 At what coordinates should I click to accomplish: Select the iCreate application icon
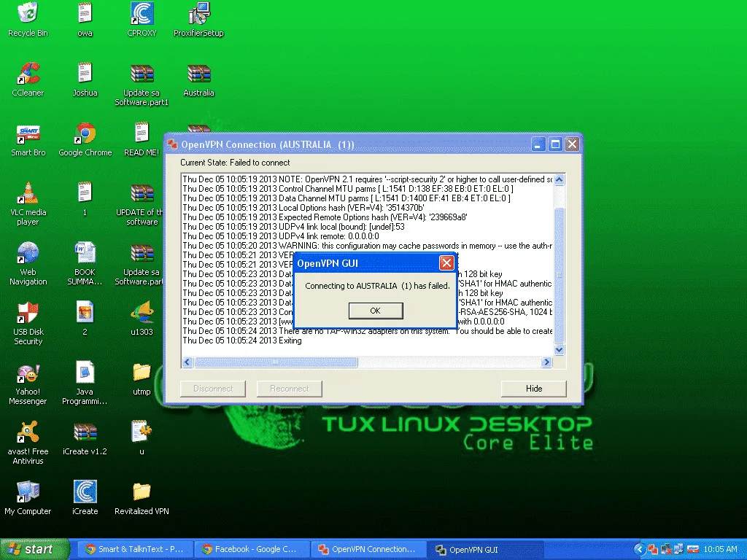(x=85, y=491)
